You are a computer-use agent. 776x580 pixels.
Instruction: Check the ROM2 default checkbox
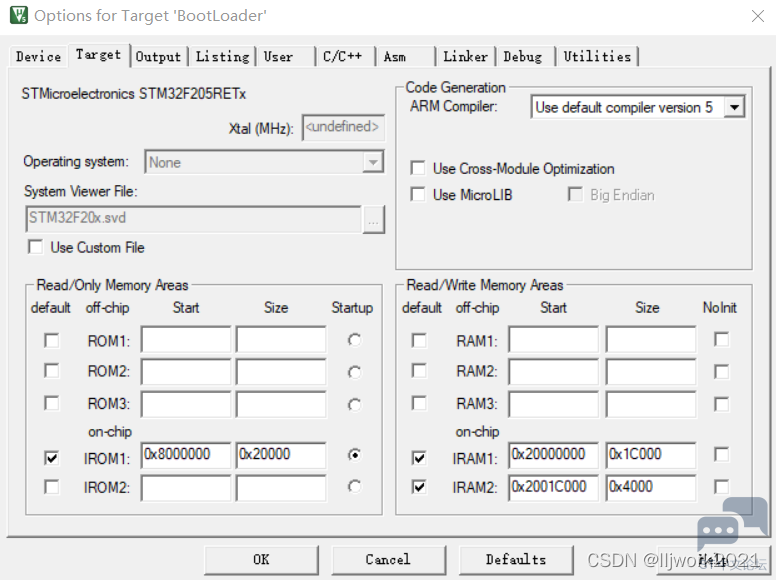coord(51,371)
